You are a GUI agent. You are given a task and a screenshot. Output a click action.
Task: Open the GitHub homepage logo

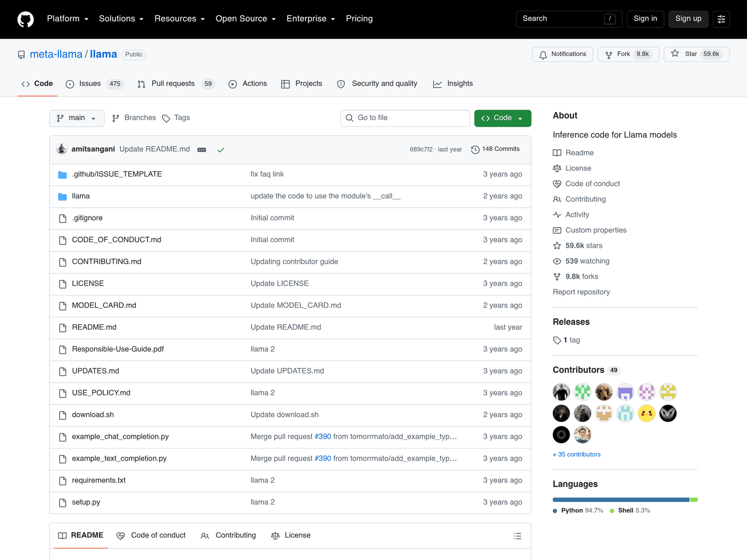(x=26, y=19)
